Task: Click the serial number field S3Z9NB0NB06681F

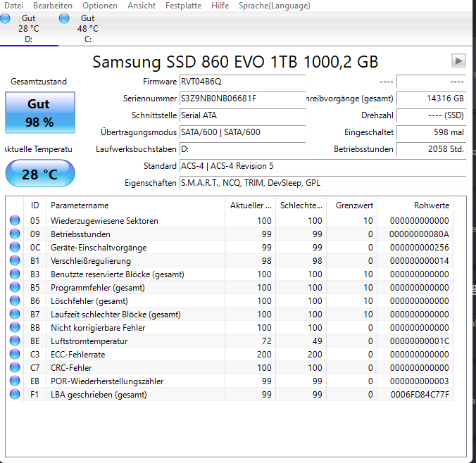Action: (242, 99)
